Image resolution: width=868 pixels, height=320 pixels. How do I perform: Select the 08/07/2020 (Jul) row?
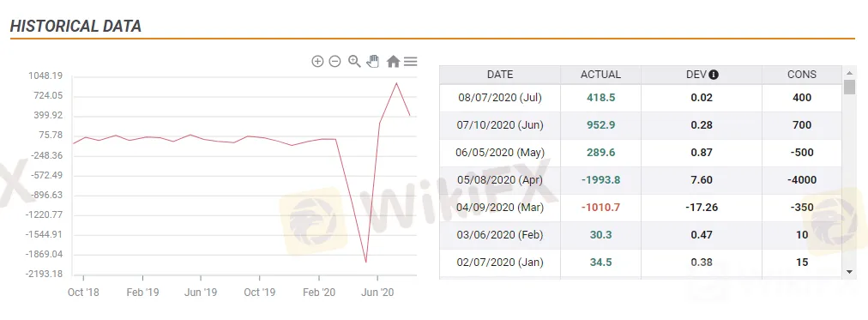point(641,98)
